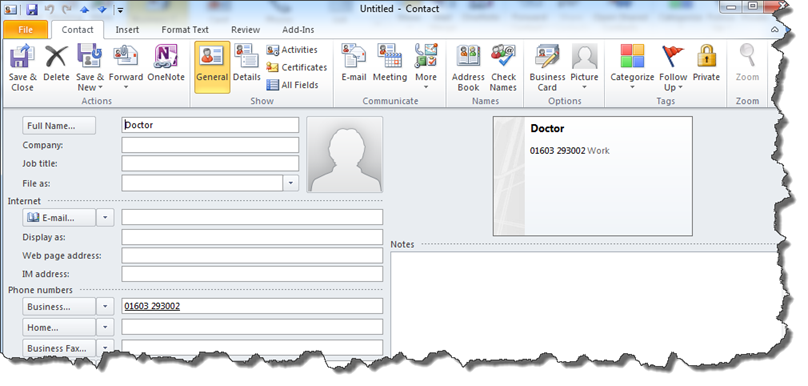Show contact Certificates
Viewport: 808px width, 386px height.
click(296, 68)
